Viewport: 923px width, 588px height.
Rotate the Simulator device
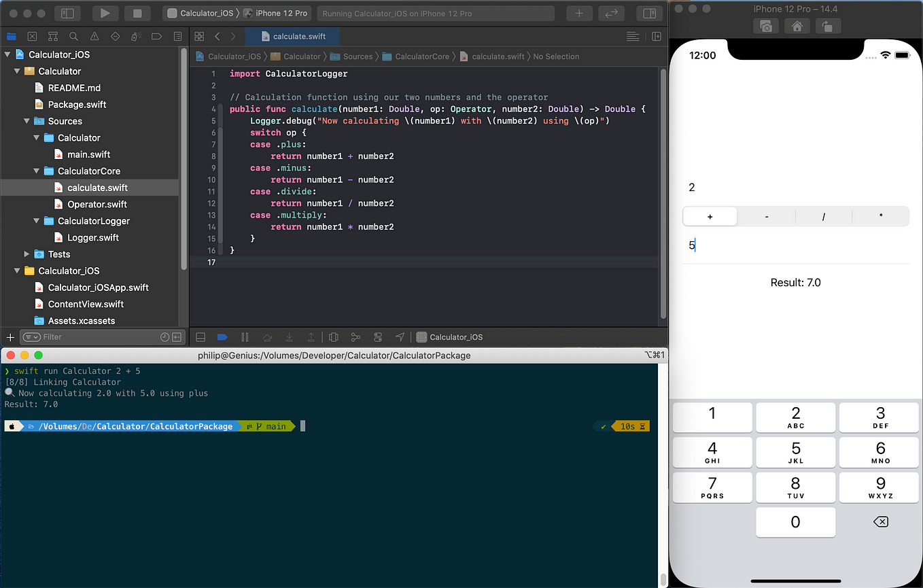click(827, 26)
